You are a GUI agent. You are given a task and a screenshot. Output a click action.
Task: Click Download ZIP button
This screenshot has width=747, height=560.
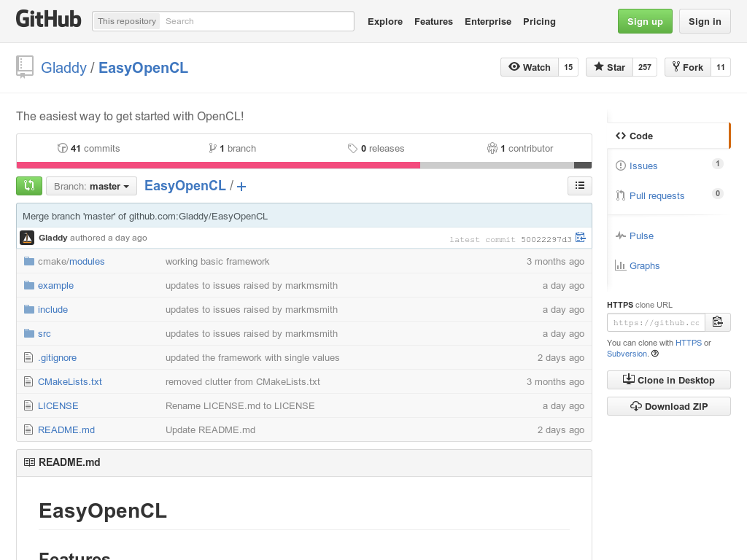pos(668,406)
